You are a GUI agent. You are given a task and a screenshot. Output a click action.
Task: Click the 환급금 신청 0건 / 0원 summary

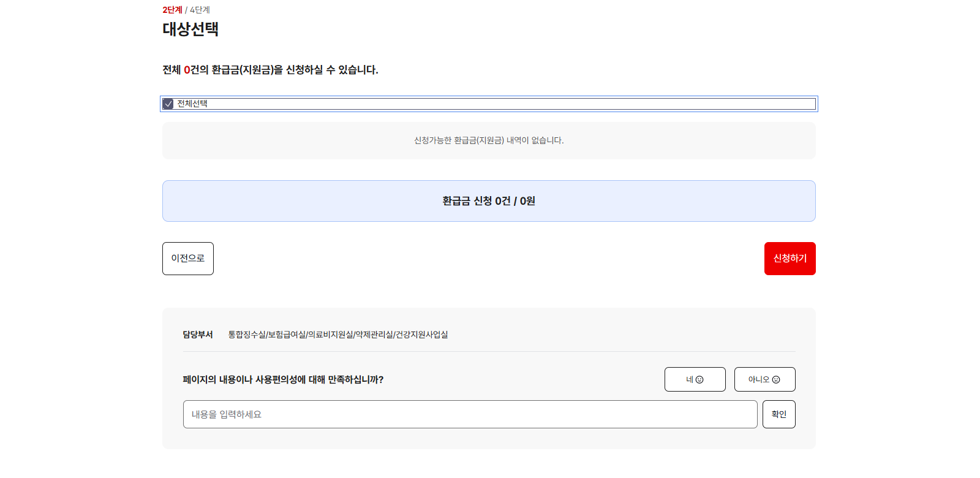point(489,201)
